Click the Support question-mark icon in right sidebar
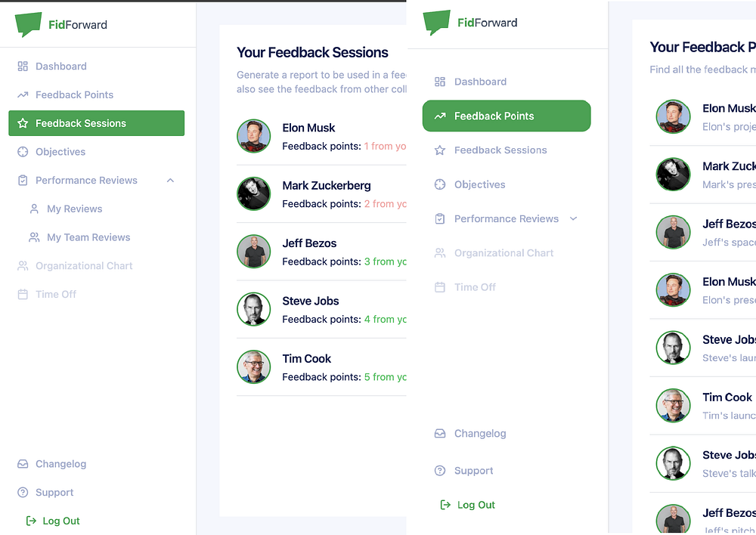 click(440, 471)
